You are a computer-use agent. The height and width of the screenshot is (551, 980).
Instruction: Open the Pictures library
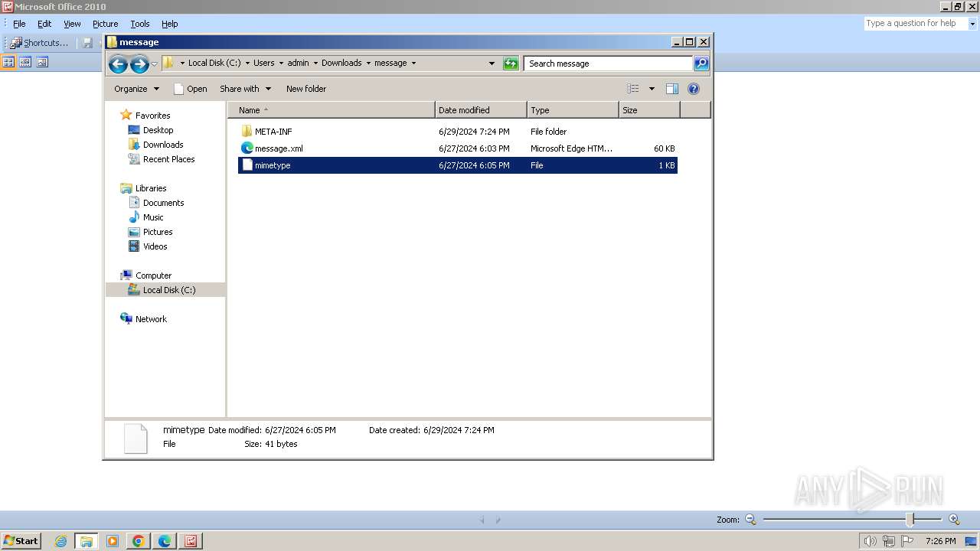158,232
